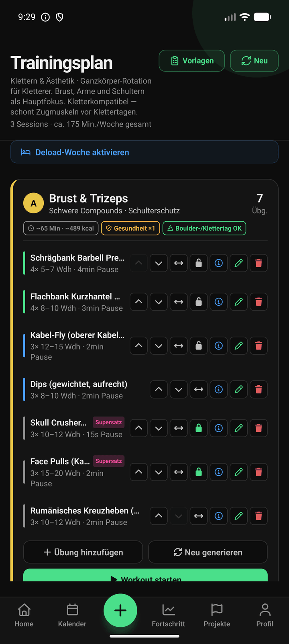This screenshot has width=289, height=644.
Task: Activate Deload-Woche banner
Action: pyautogui.click(x=144, y=152)
